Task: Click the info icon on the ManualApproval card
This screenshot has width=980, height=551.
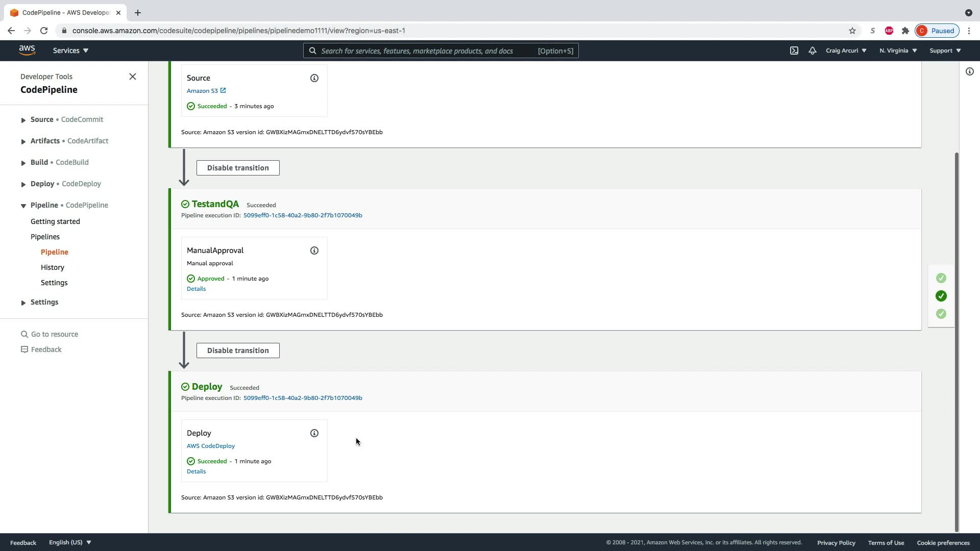Action: click(314, 251)
